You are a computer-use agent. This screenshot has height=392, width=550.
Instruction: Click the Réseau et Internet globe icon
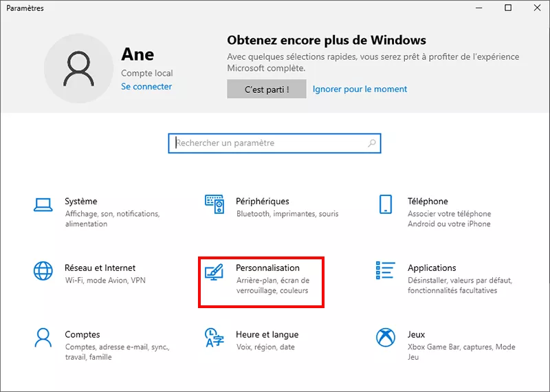43,271
